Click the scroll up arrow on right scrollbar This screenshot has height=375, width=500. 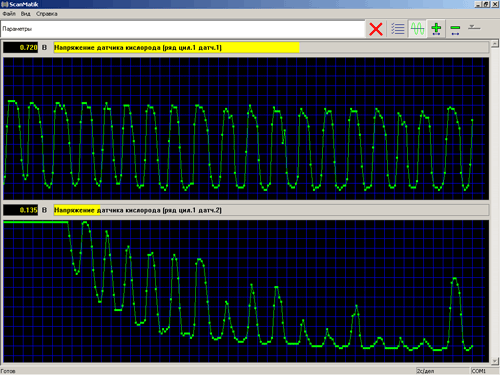pos(495,44)
